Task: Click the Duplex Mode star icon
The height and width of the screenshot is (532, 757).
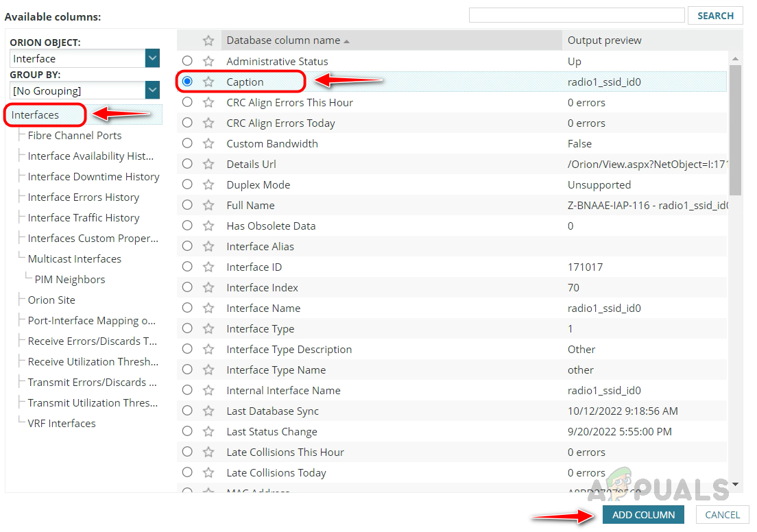Action: pos(208,184)
